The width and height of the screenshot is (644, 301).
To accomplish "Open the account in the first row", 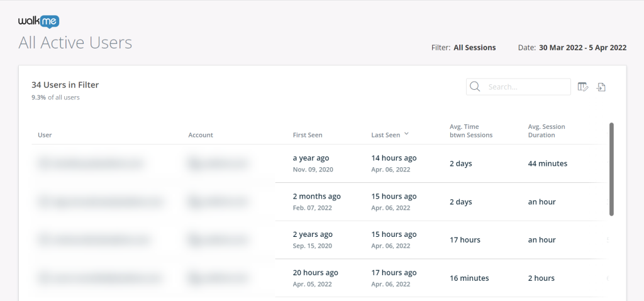I will point(217,163).
